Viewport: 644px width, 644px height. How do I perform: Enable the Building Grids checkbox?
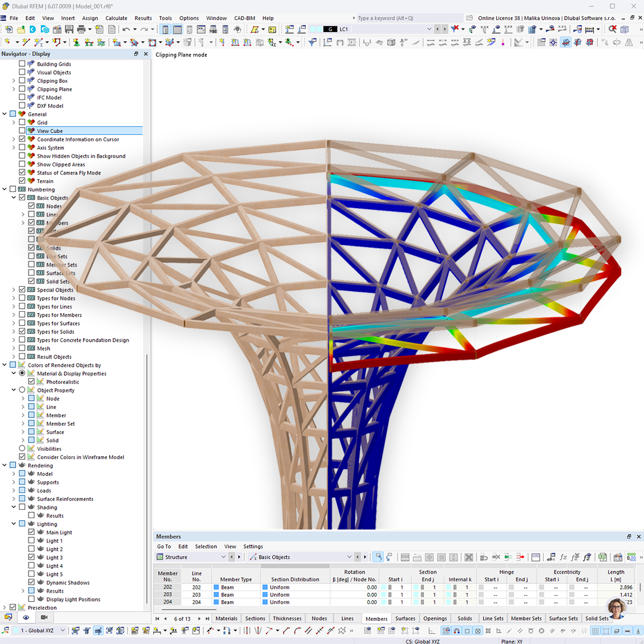[x=23, y=64]
